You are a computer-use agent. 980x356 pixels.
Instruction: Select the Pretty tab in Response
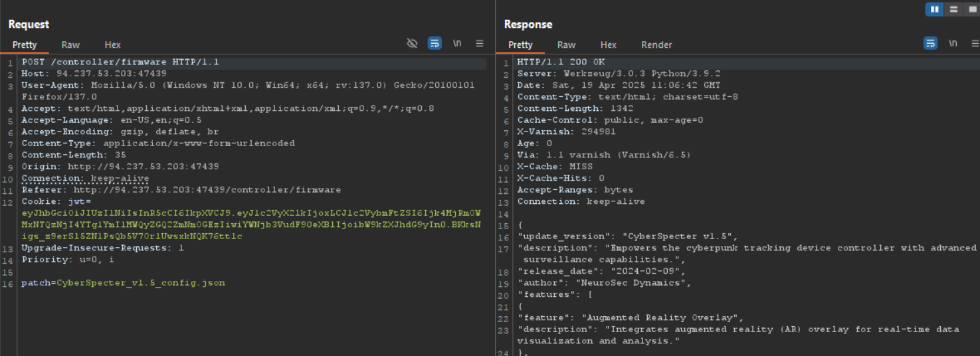(520, 44)
